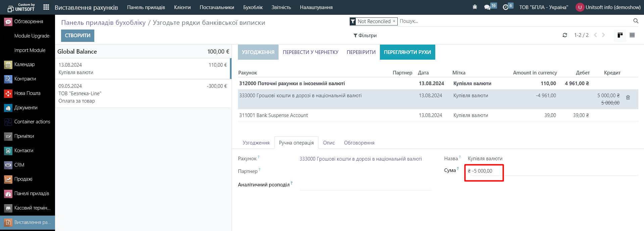Open Обговорення in the sidebar
The image size is (644, 231).
(28, 21)
